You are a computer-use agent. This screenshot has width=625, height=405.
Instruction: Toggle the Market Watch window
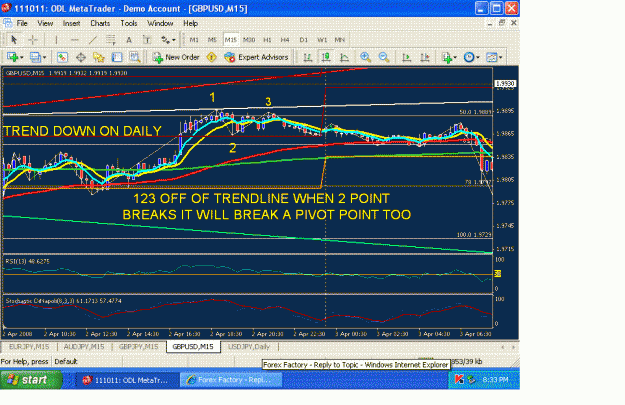point(62,57)
